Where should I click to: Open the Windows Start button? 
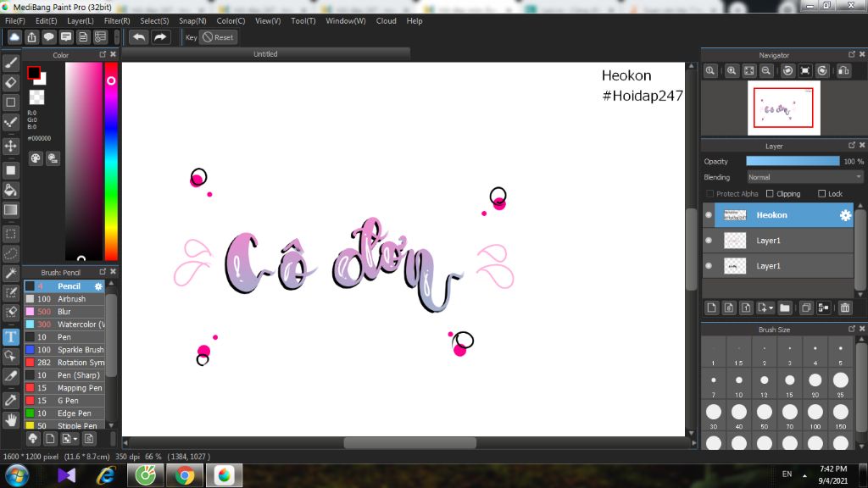(x=17, y=475)
